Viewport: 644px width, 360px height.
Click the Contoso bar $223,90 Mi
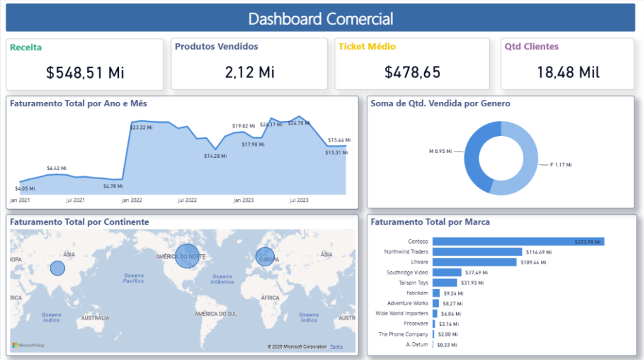518,242
